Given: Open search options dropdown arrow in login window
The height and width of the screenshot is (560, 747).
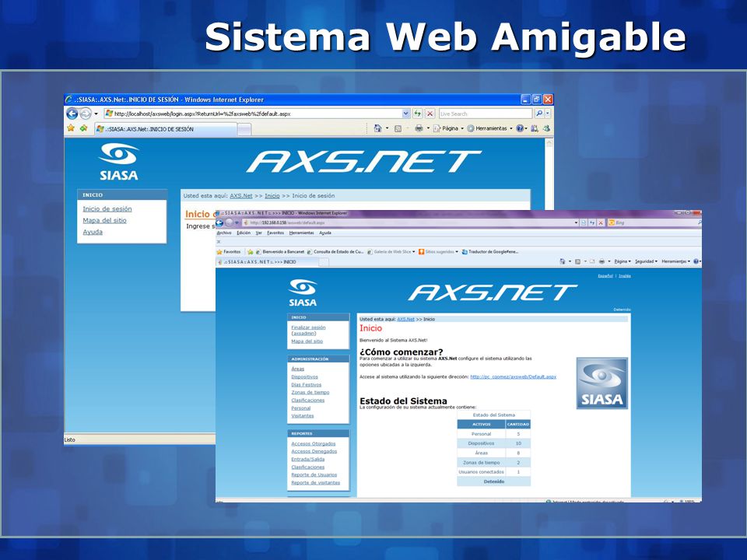Looking at the screenshot, I should [547, 114].
